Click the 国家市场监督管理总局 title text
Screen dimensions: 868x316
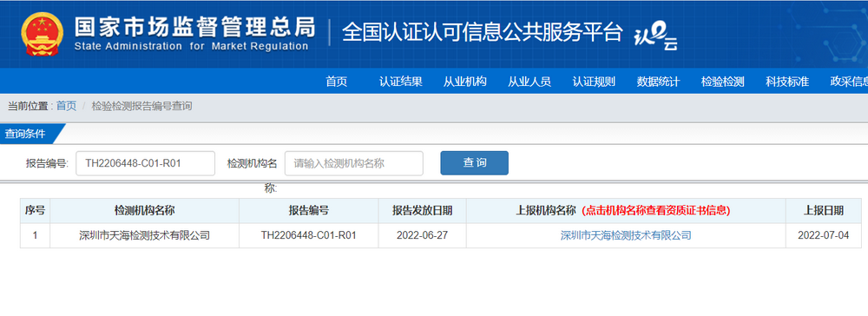[194, 27]
